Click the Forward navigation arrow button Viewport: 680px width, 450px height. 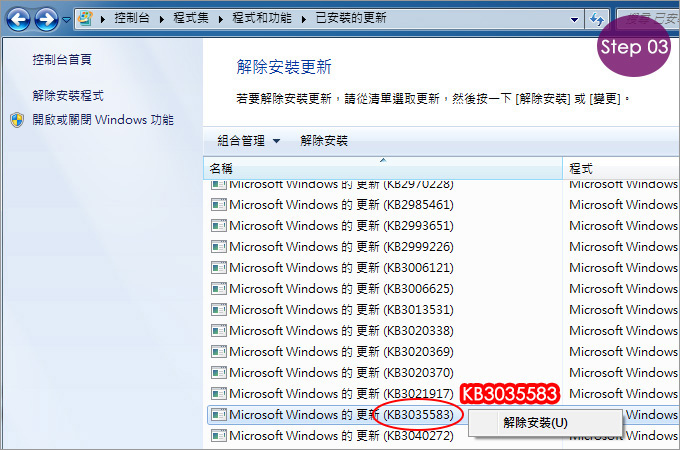46,19
